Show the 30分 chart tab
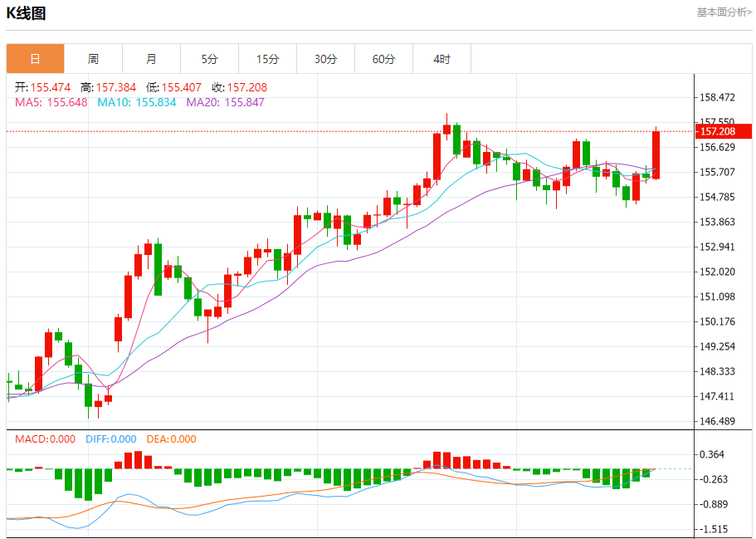 [x=325, y=59]
